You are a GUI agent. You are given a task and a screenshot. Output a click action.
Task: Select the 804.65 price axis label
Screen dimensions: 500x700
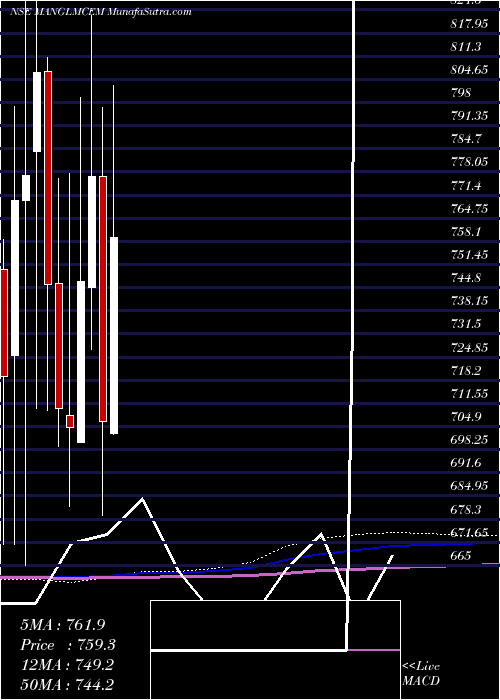coord(469,70)
